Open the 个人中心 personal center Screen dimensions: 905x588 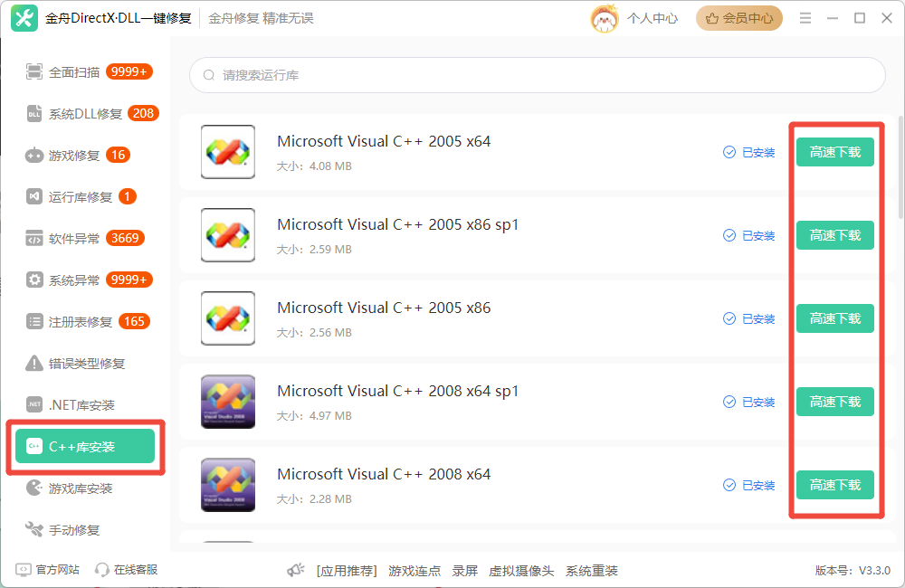point(653,18)
